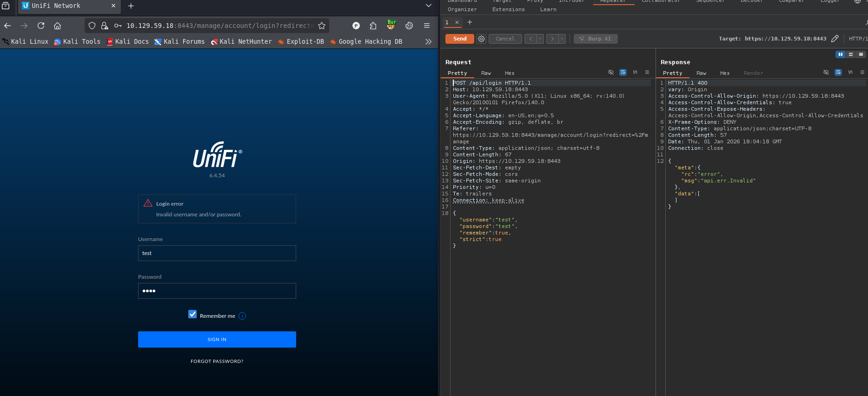Close the UniFi Network browser tab
The height and width of the screenshot is (396, 868).
pyautogui.click(x=113, y=6)
